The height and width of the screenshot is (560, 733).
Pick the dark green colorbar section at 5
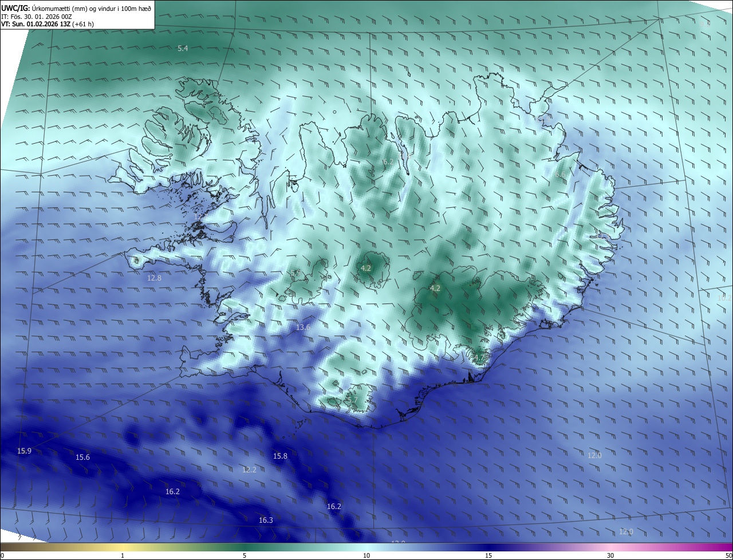245,547
